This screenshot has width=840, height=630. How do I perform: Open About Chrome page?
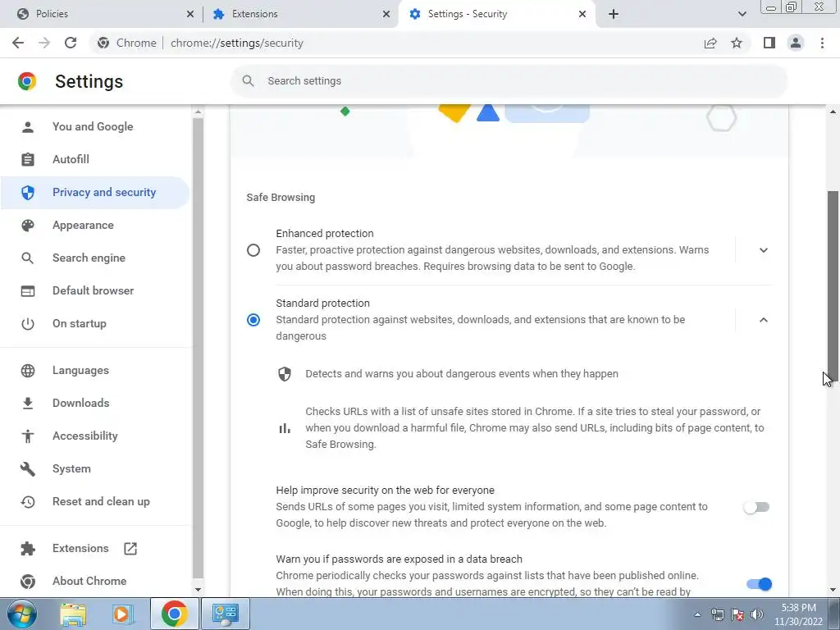tap(89, 582)
